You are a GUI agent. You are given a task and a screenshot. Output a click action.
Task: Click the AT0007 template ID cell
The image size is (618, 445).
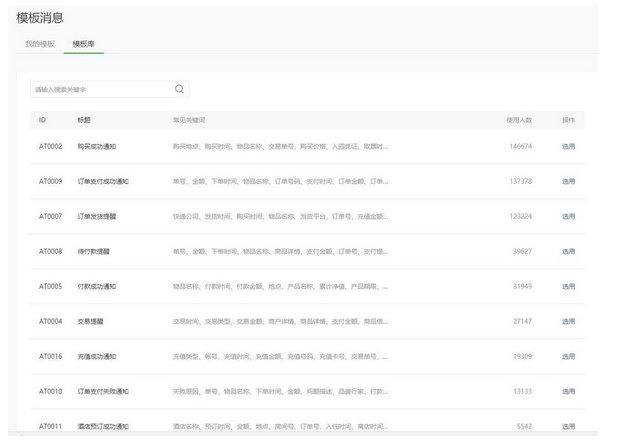[x=51, y=216]
